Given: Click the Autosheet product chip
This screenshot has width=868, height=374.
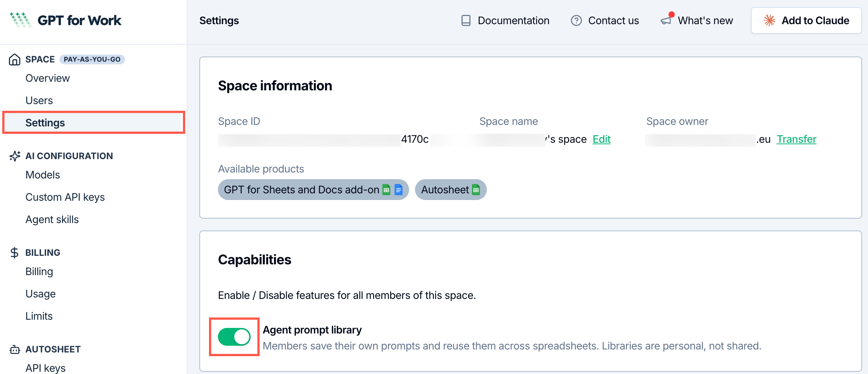Looking at the screenshot, I should click(x=451, y=190).
